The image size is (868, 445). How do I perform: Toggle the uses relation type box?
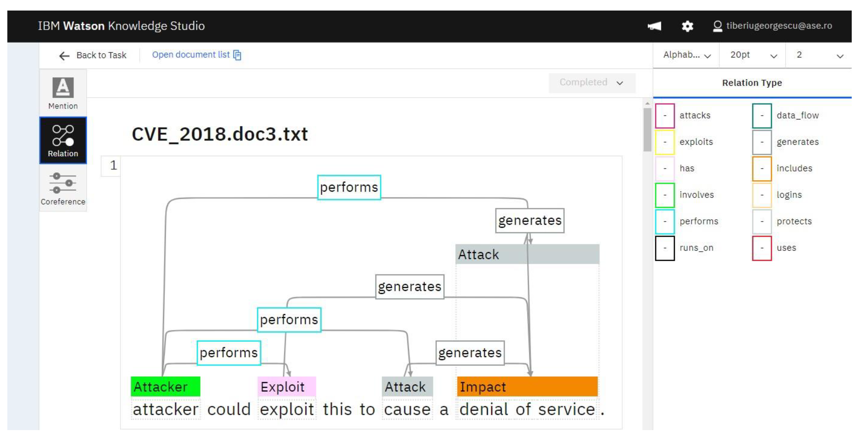pos(762,248)
